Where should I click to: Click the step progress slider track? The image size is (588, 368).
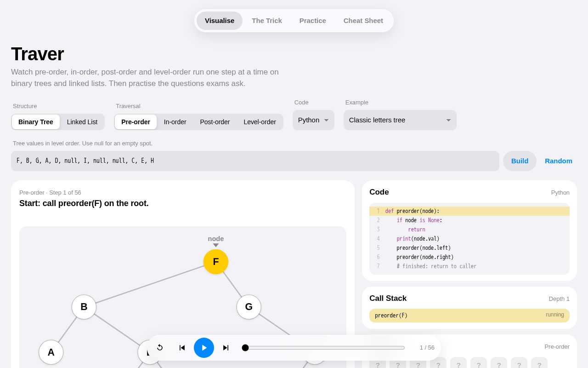coord(323,348)
